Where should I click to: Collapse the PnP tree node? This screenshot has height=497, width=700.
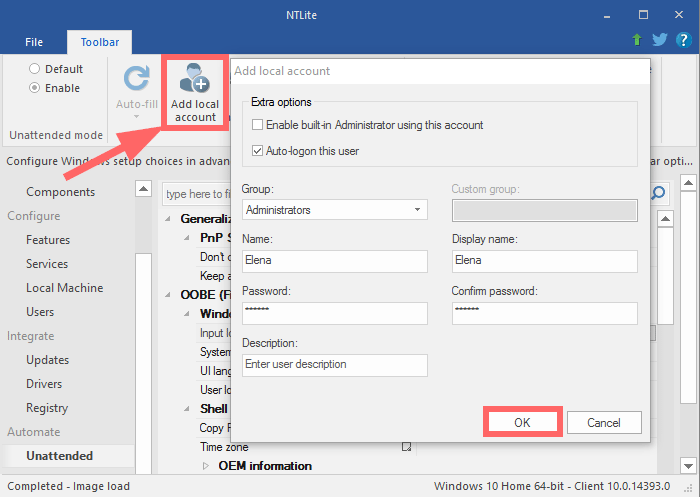pyautogui.click(x=187, y=238)
